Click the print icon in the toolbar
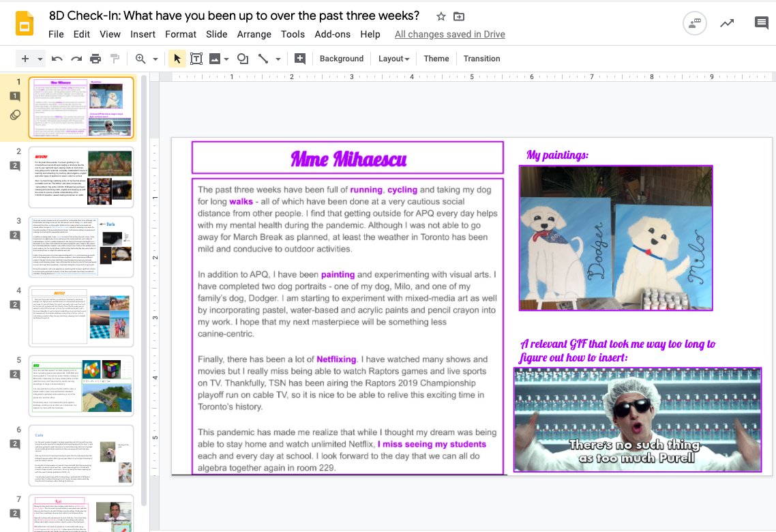Screen dimensions: 776x532 (x=95, y=59)
